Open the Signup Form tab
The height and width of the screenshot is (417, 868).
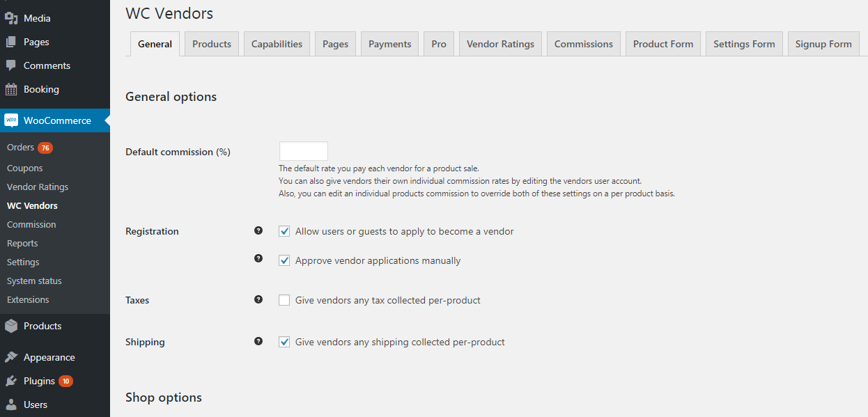tap(823, 43)
